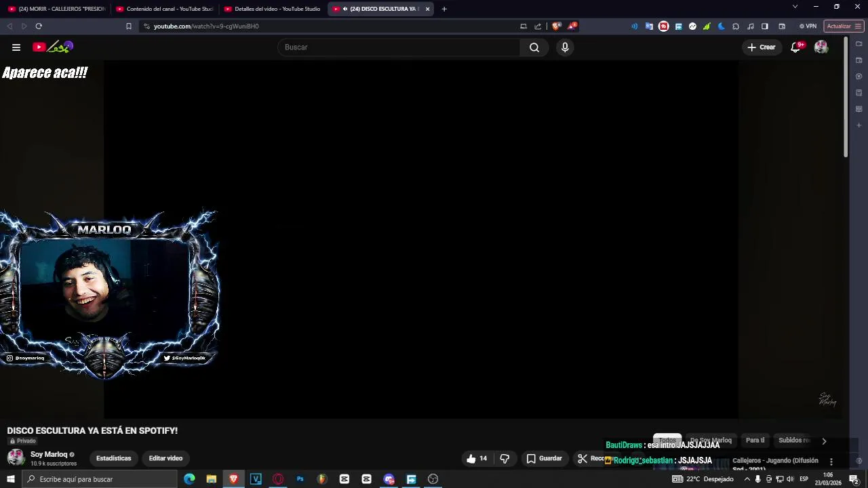Viewport: 868px width, 488px height.
Task: Open Vegas Pro from the taskbar
Action: coord(256,479)
